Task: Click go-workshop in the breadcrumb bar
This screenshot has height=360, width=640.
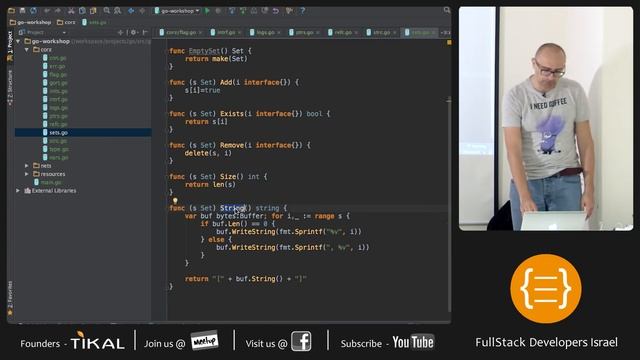Action: (30, 22)
